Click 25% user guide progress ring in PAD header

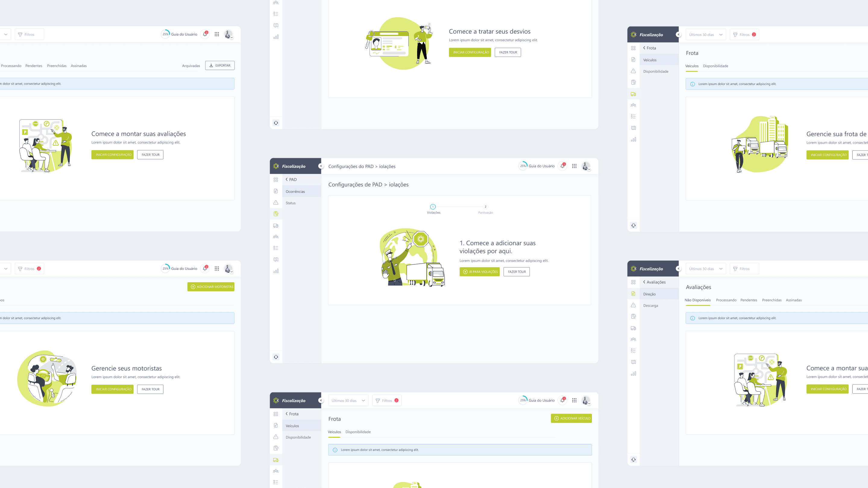[523, 166]
